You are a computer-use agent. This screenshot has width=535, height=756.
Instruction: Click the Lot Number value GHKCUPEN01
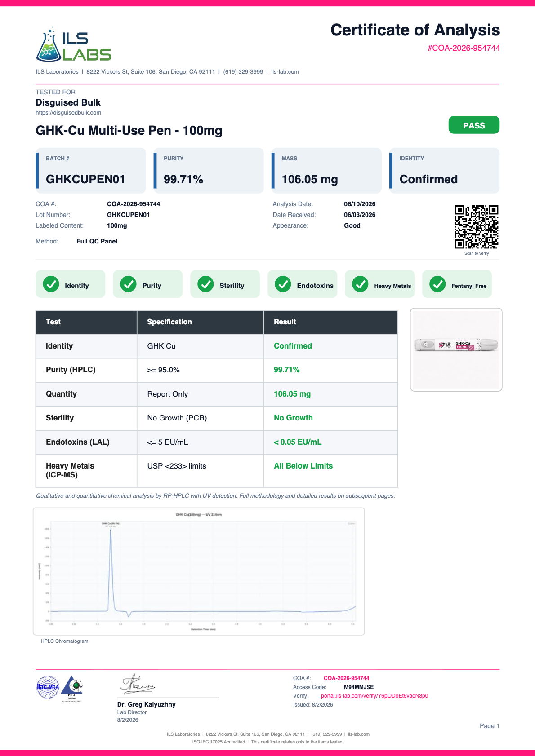click(128, 215)
